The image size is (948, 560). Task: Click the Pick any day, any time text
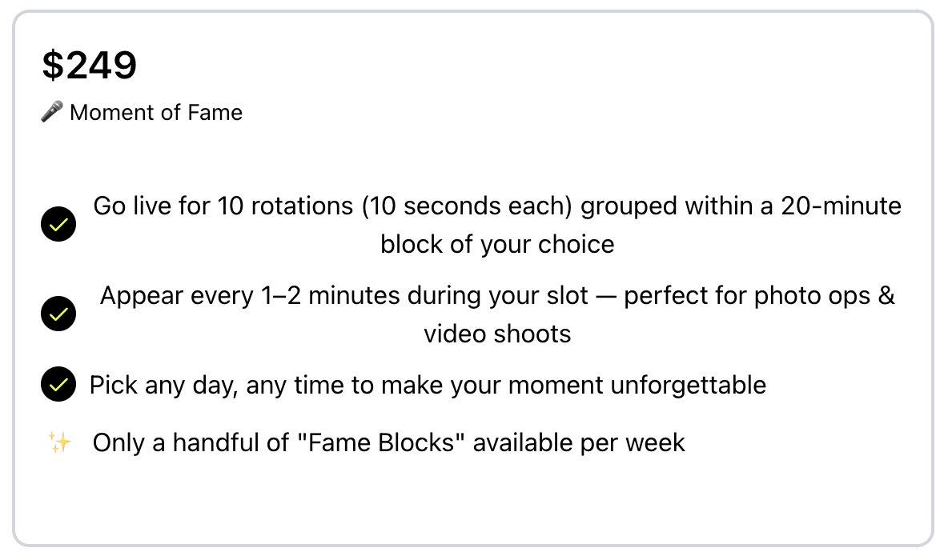pos(219,385)
